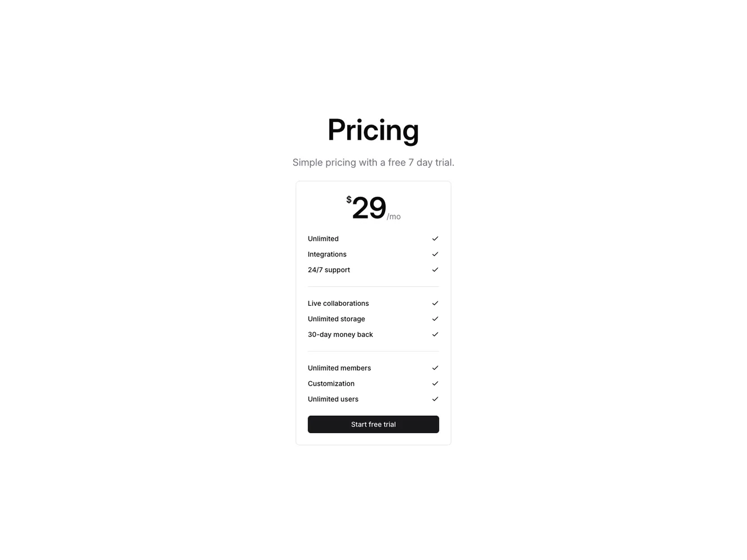Click the checkmark for 30-day money back
This screenshot has width=747, height=560.
(435, 334)
